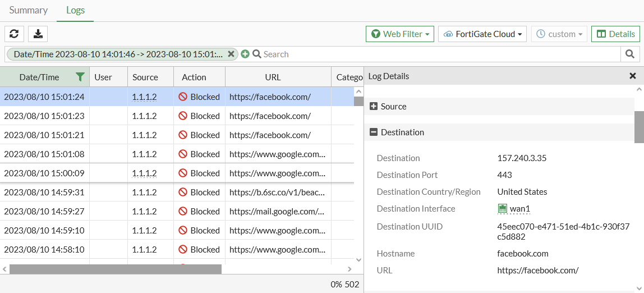Toggle the Details panel button

coord(615,34)
